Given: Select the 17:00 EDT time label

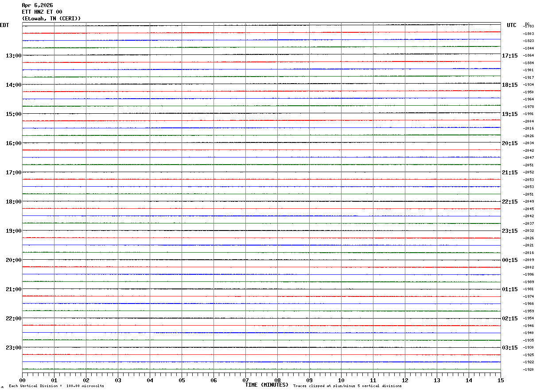Looking at the screenshot, I should [x=14, y=173].
